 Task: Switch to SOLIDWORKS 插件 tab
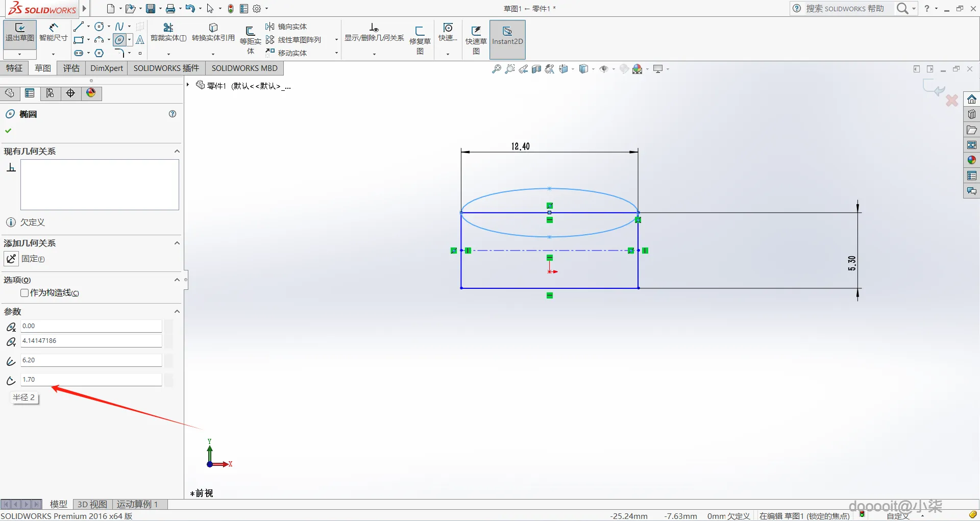166,68
